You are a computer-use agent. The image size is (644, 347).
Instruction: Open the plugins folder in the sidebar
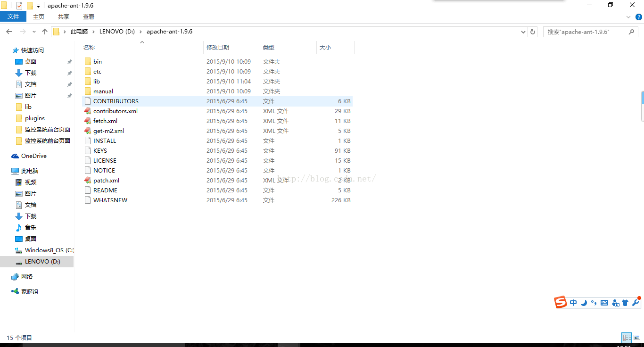(x=35, y=118)
